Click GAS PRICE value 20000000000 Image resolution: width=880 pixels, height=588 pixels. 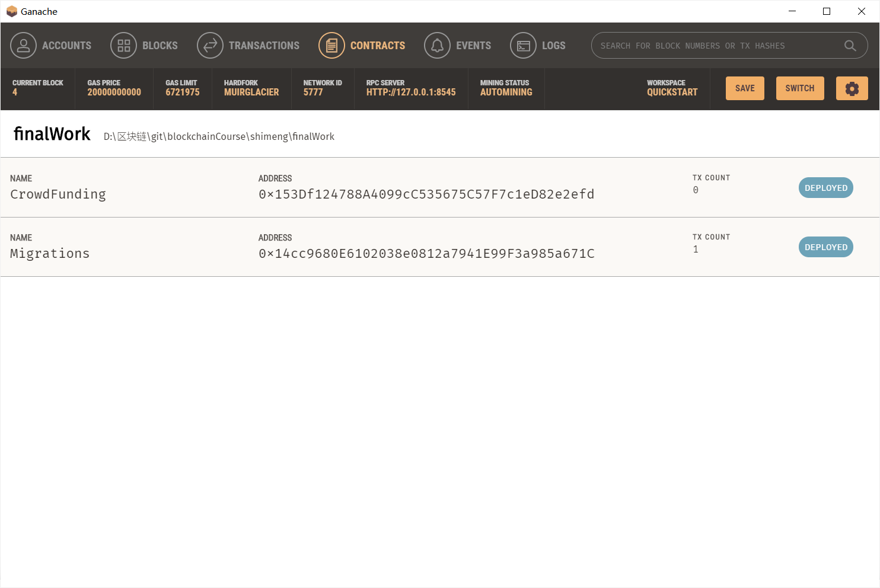pos(114,92)
